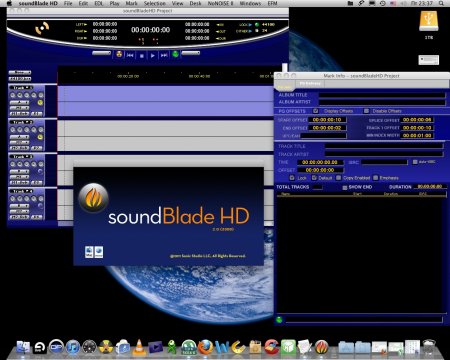Enable the Copy Enabled checkbox

pos(339,178)
